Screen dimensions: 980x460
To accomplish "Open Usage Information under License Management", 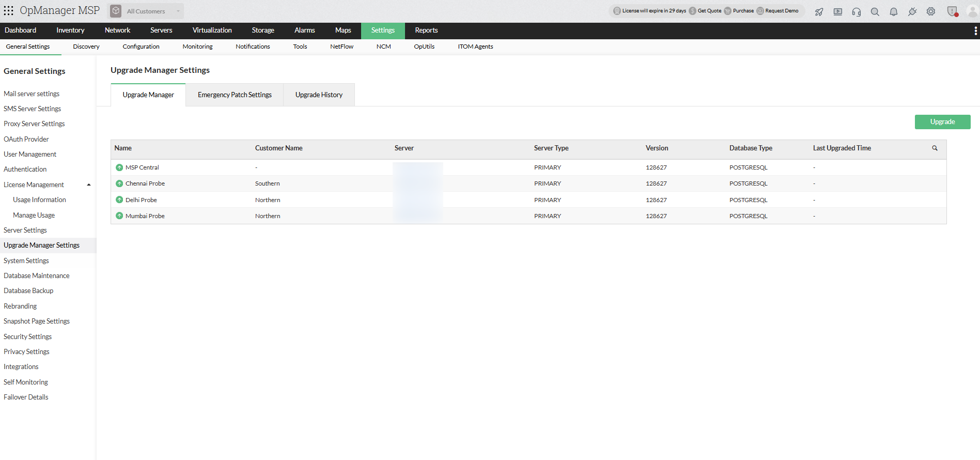I will 39,200.
